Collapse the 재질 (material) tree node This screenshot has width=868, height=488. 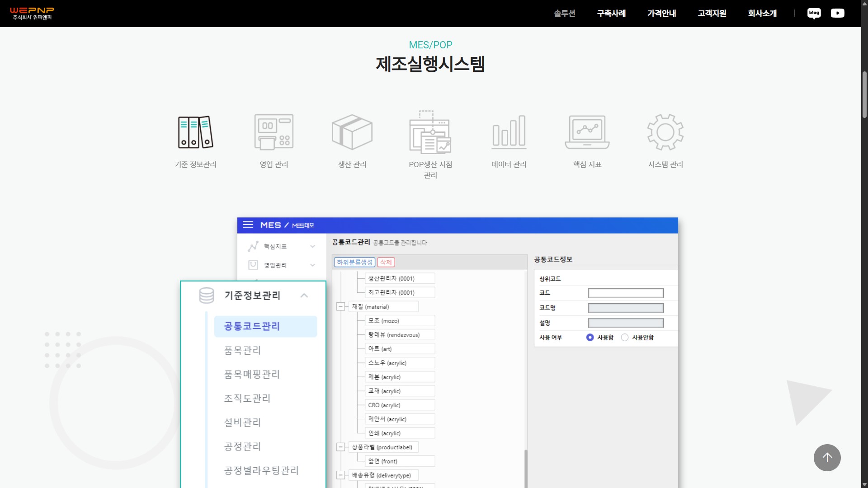click(x=340, y=307)
